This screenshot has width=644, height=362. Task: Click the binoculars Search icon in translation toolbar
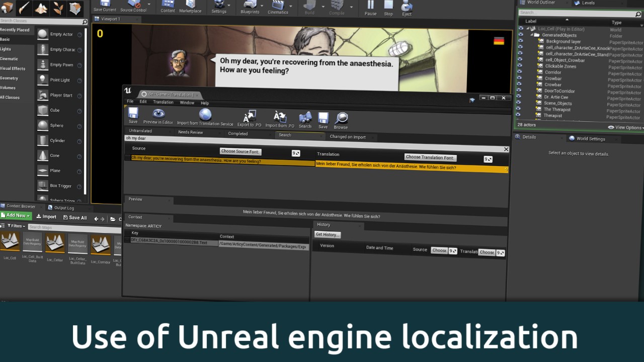pyautogui.click(x=305, y=118)
